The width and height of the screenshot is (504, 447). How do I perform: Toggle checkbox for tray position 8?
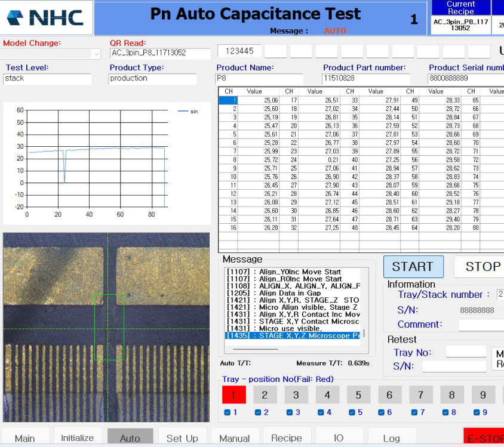pos(445,412)
